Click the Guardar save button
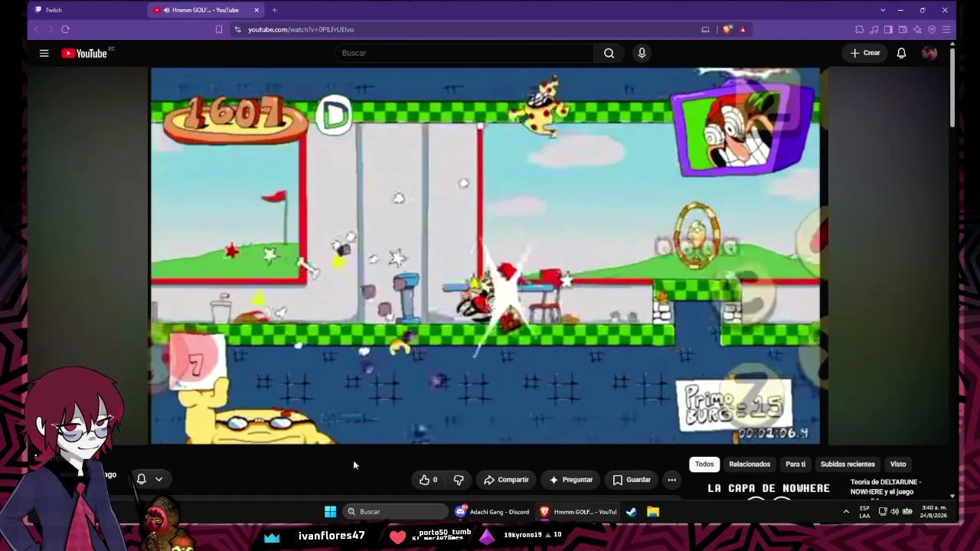 click(x=632, y=480)
